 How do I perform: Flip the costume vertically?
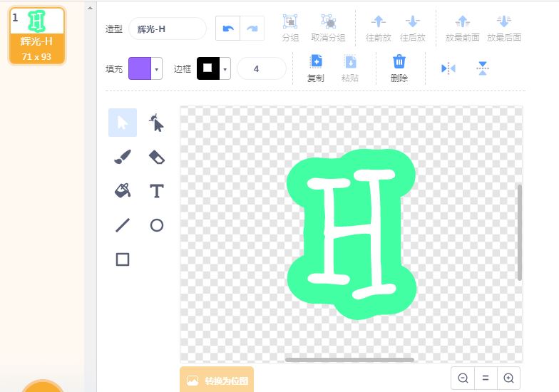[482, 68]
